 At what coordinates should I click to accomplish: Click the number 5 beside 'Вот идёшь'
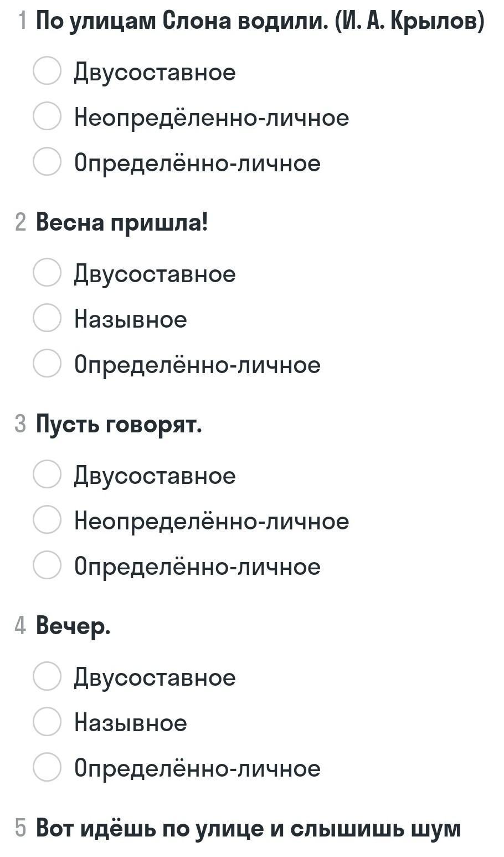[x=20, y=828]
